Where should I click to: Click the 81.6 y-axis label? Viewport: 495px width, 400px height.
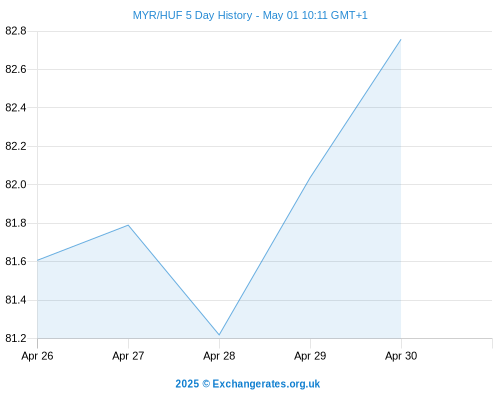(16, 261)
